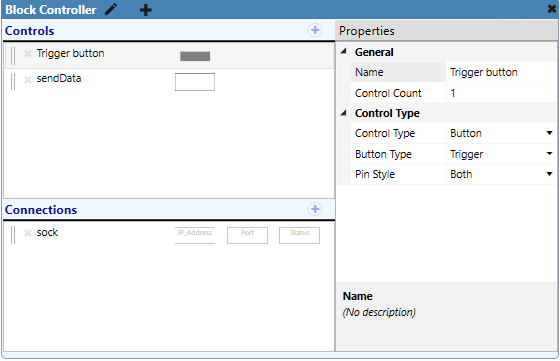Screen dimensions: 560x361
Task: Click the black plus icon in title bar
Action: tap(145, 10)
